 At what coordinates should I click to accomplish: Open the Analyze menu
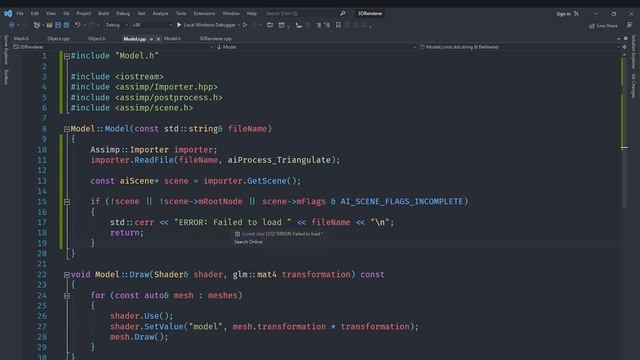click(160, 13)
